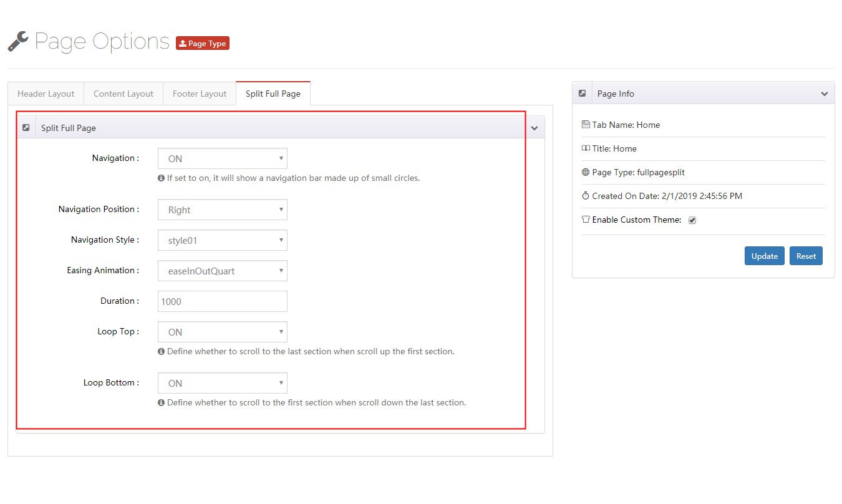The height and width of the screenshot is (504, 842).
Task: Click the 'Navigation Style :' label
Action: (x=105, y=240)
